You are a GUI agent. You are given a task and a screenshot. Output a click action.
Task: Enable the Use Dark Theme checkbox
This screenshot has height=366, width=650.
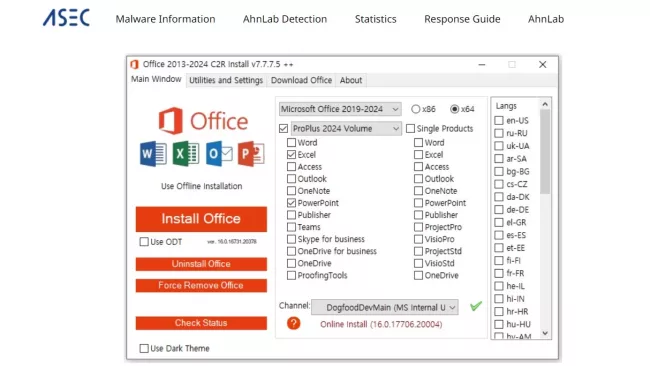click(144, 348)
